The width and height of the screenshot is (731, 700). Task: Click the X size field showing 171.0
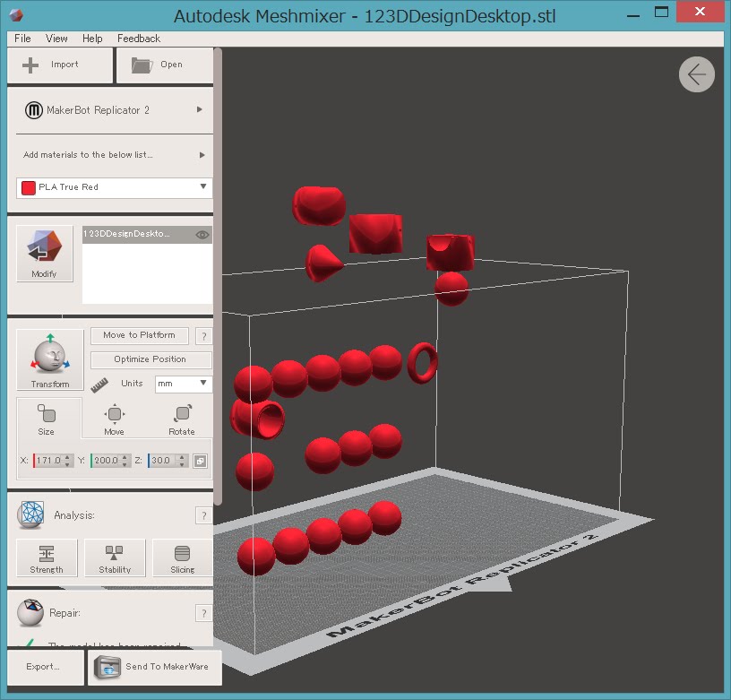[x=49, y=461]
